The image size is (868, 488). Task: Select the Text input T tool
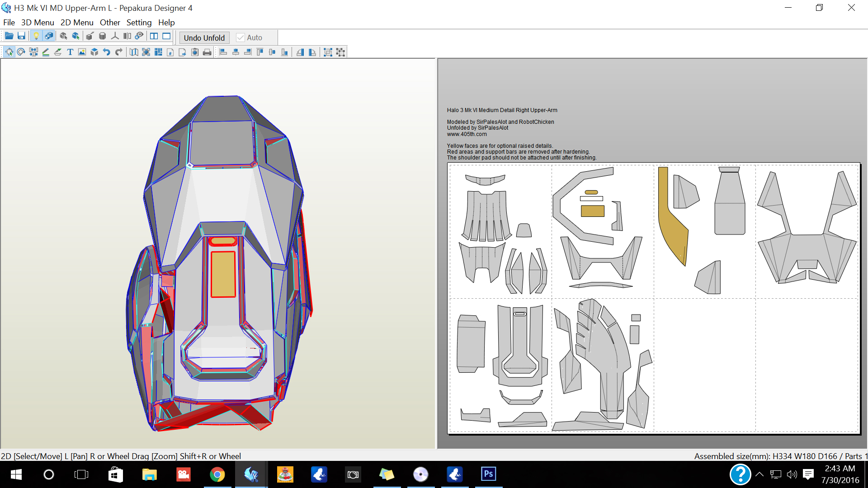tap(70, 52)
